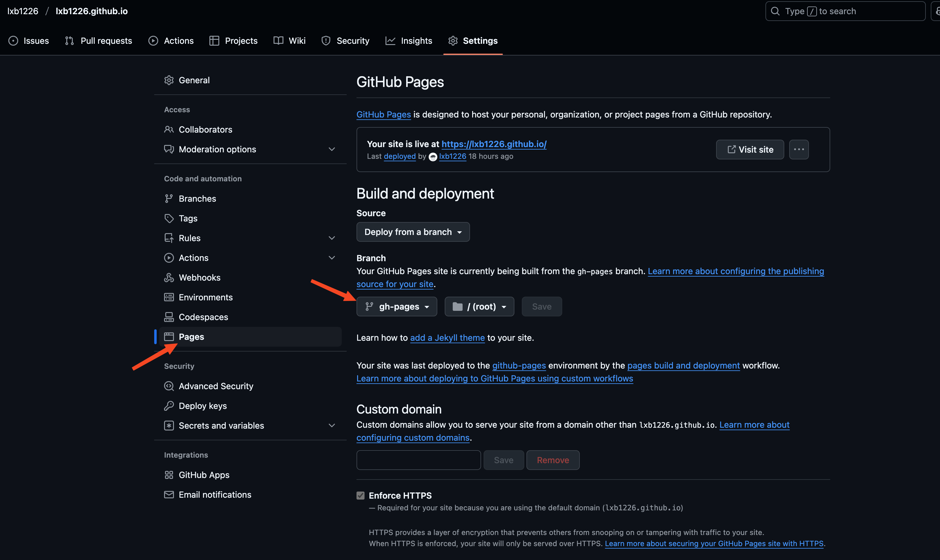
Task: Open the Pull requests tab
Action: click(98, 41)
